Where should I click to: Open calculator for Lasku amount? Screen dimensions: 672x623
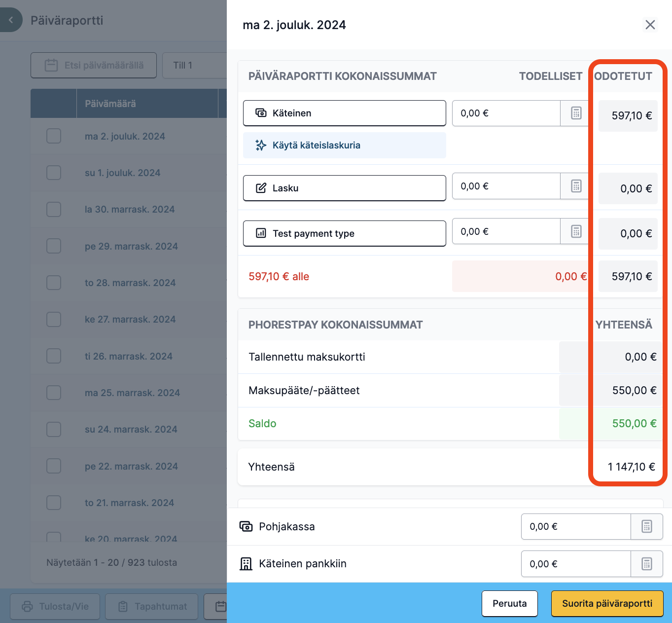576,186
